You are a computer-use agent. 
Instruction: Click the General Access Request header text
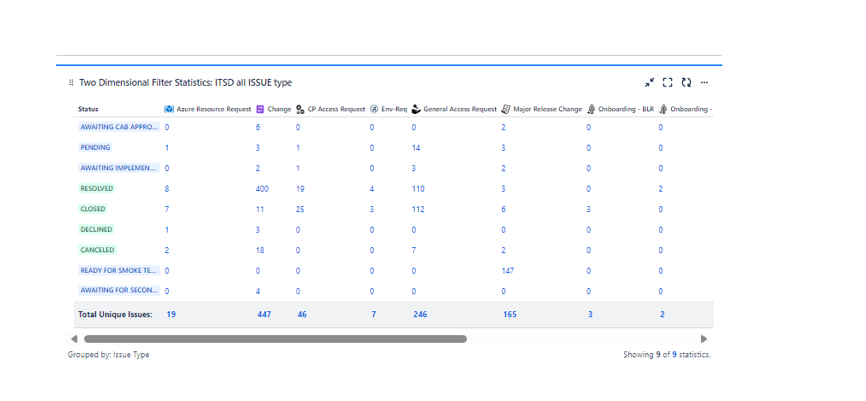[x=460, y=109]
